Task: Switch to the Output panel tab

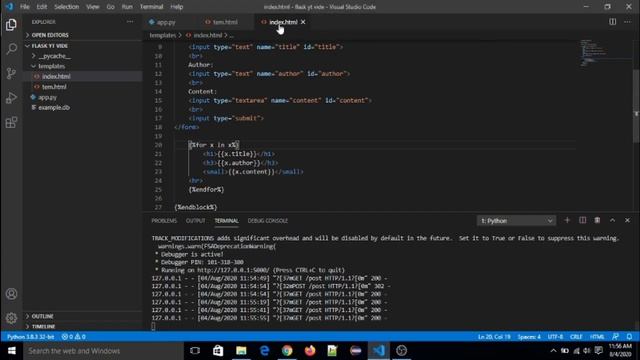Action: point(196,221)
